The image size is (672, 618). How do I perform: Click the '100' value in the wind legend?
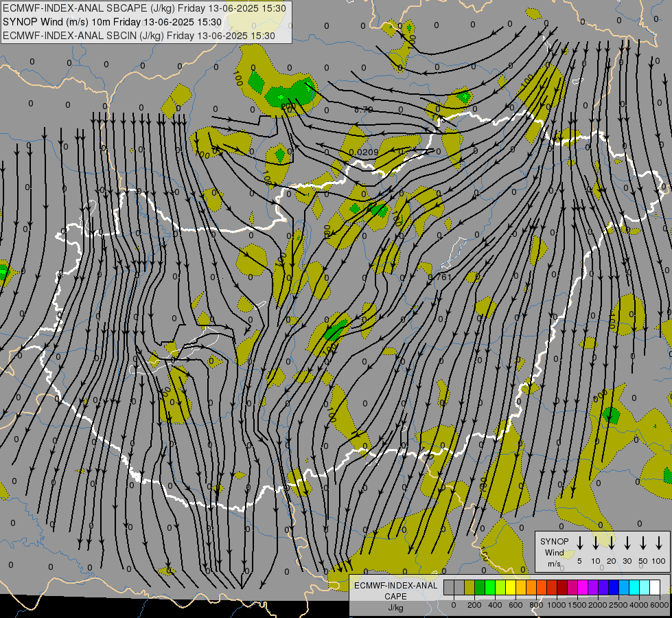(659, 561)
